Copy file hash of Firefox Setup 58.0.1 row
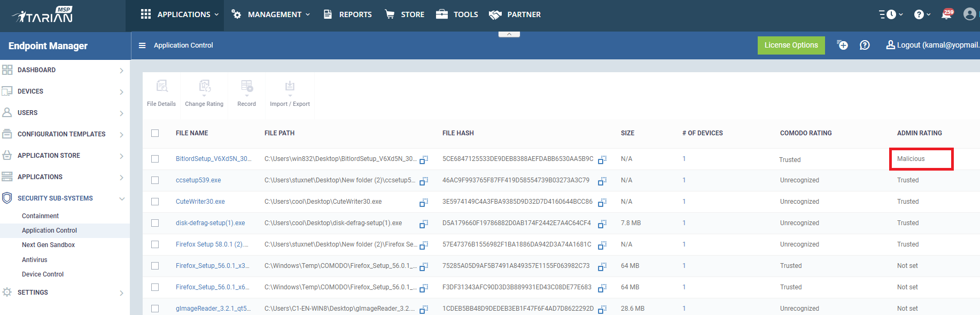This screenshot has width=980, height=315. 602,245
